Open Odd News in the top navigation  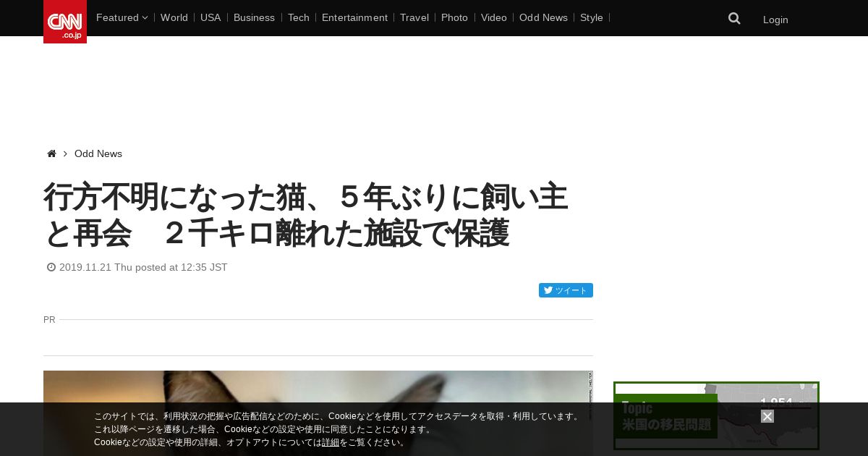click(543, 17)
